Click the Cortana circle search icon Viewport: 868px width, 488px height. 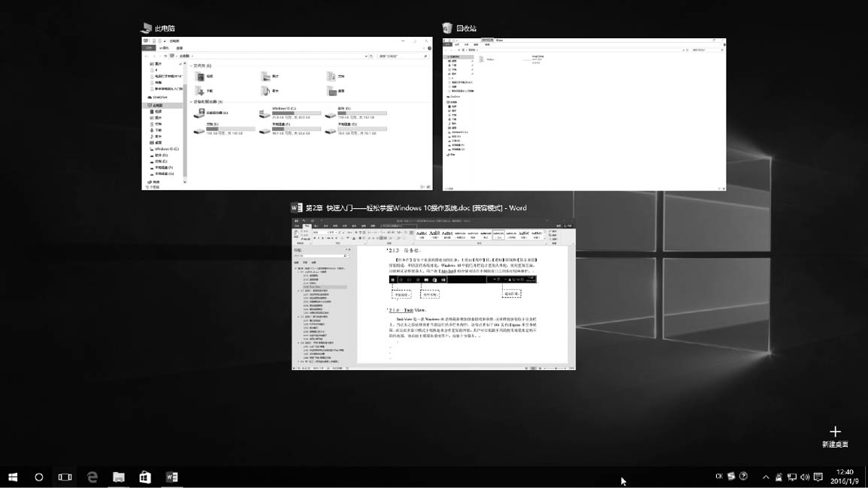click(39, 477)
